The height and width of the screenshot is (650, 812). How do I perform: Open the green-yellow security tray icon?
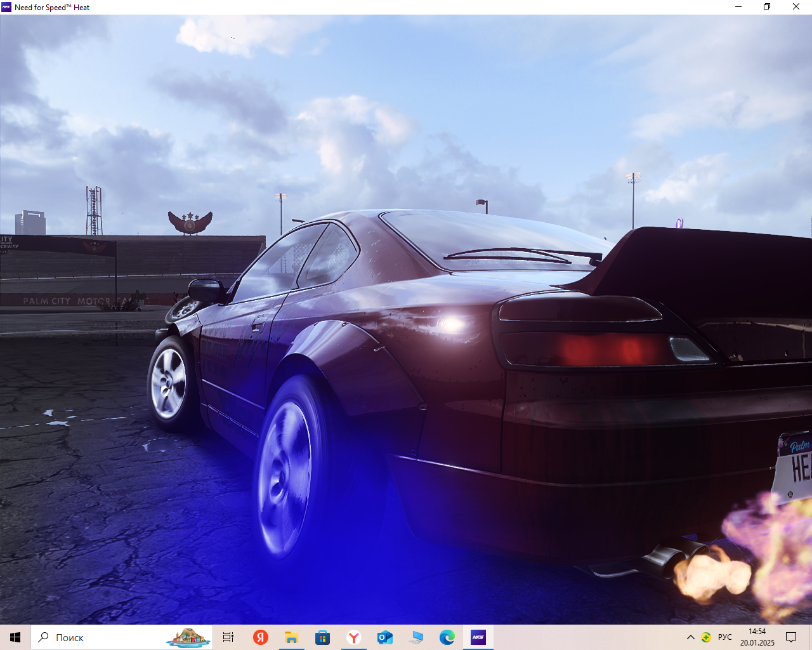click(706, 637)
